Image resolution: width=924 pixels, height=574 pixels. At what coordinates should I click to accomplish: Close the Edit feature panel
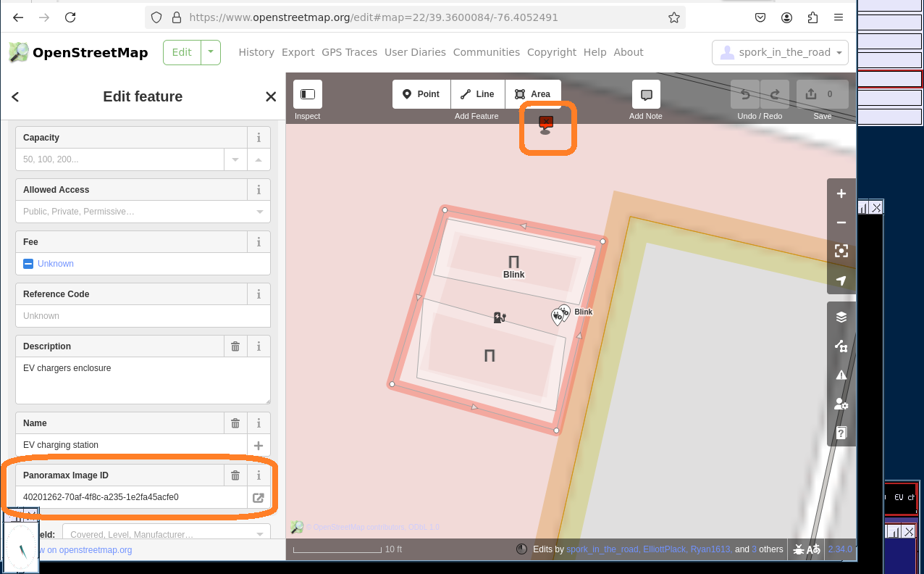point(271,97)
